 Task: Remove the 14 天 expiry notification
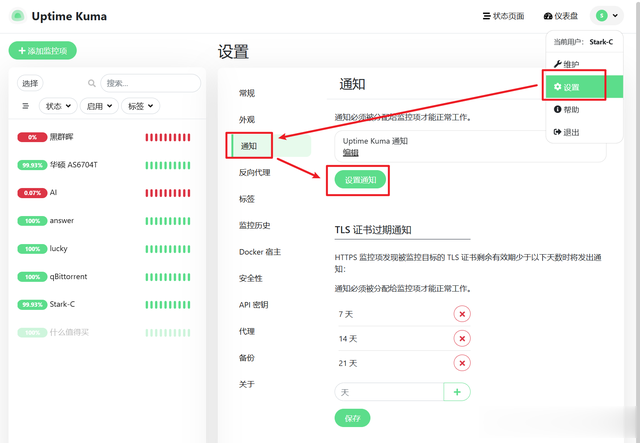pyautogui.click(x=462, y=338)
